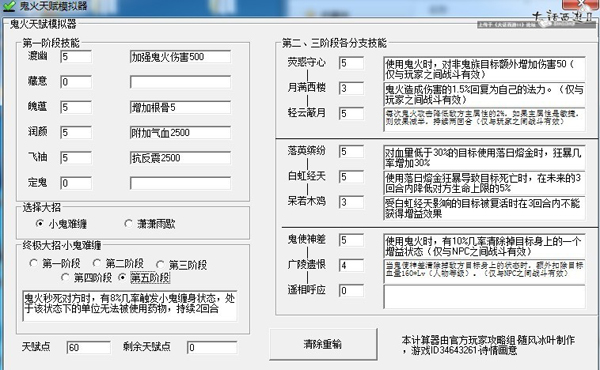The height and width of the screenshot is (370, 600).
Task: Click the 天赋点 total points field
Action: (x=88, y=347)
